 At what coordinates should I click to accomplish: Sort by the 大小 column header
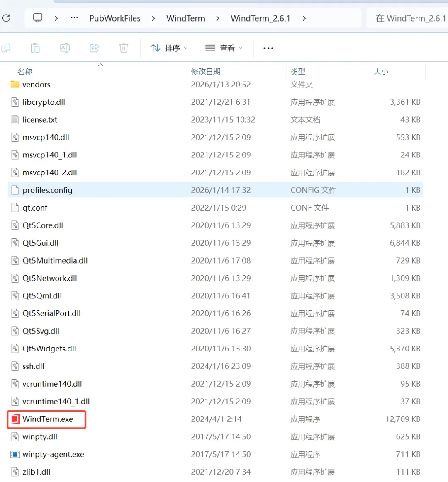tap(381, 72)
